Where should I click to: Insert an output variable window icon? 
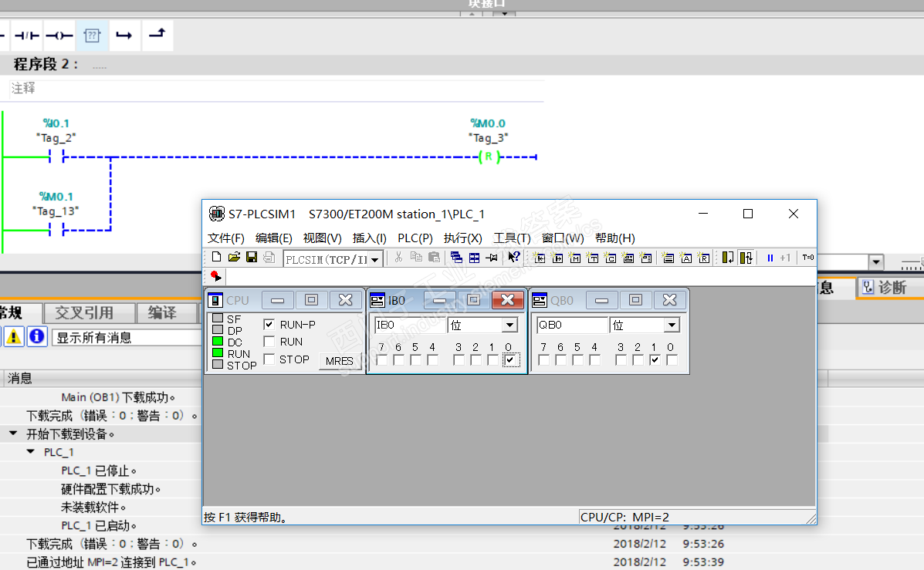[x=557, y=258]
